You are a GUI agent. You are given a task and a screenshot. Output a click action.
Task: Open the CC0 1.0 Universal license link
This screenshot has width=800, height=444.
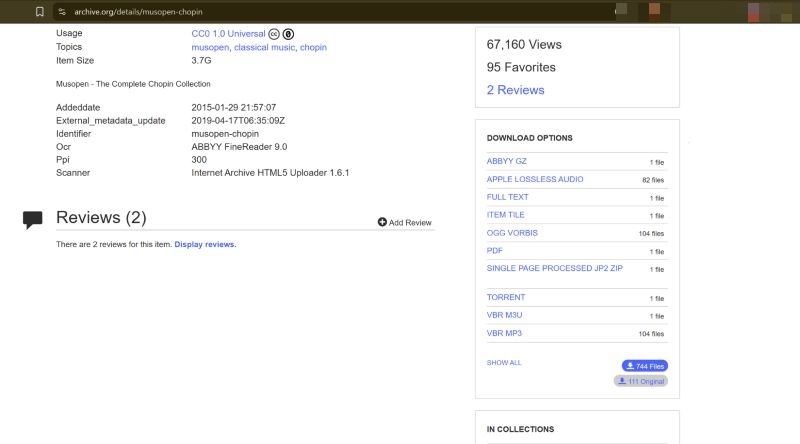coord(228,34)
